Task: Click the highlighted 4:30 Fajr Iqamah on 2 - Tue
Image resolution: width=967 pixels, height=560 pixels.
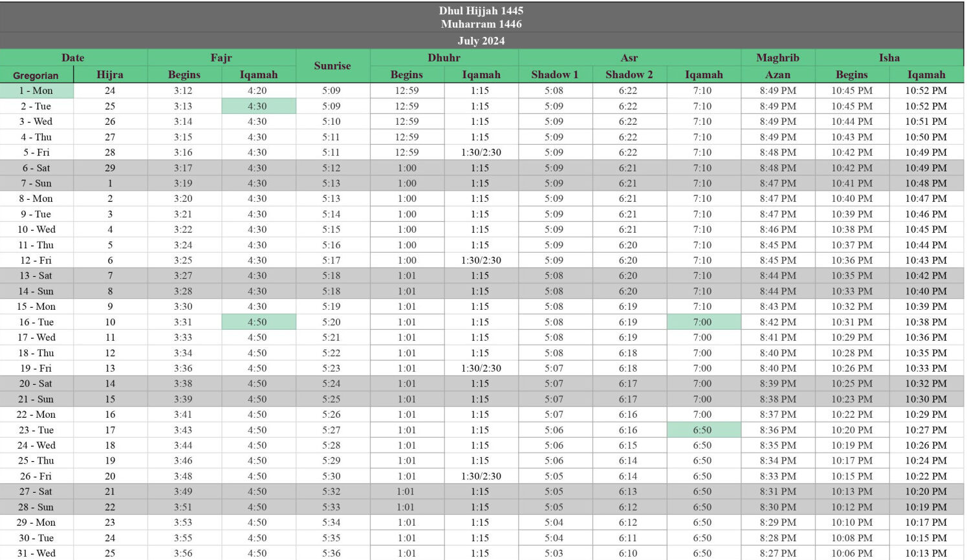Action: click(259, 106)
